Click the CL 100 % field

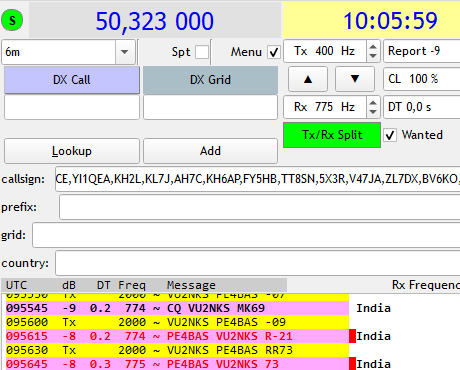(422, 79)
